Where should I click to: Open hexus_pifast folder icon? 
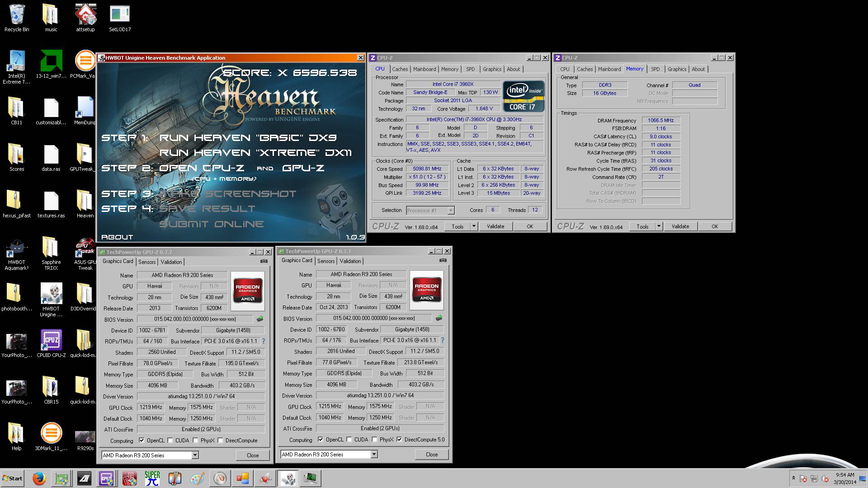[x=17, y=204]
